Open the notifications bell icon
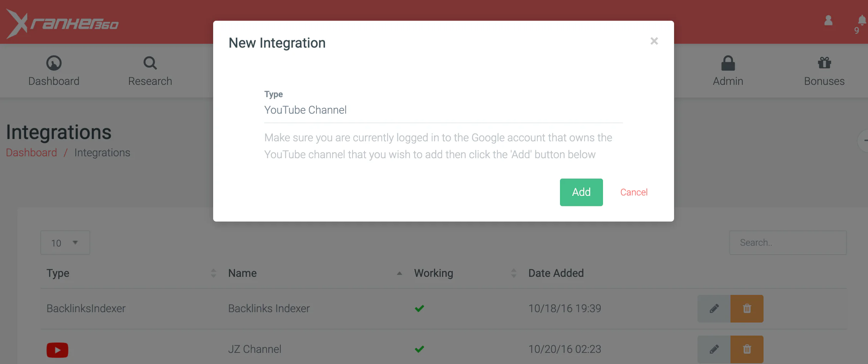This screenshot has width=868, height=364. coord(862,20)
